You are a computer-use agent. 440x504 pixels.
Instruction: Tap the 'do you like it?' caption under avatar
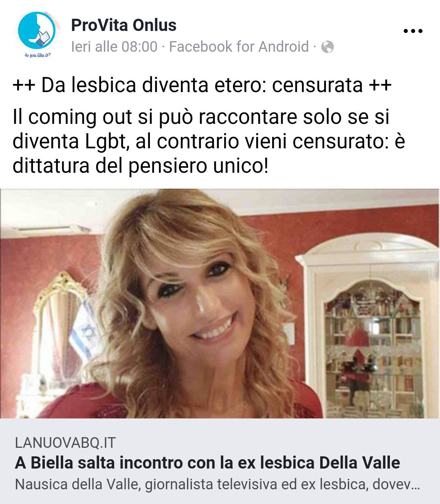click(37, 55)
